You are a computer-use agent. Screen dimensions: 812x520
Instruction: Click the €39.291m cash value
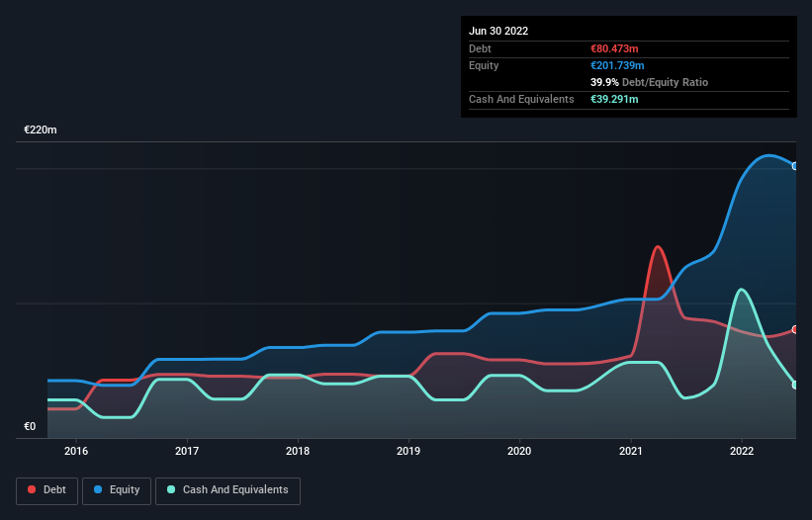(614, 99)
